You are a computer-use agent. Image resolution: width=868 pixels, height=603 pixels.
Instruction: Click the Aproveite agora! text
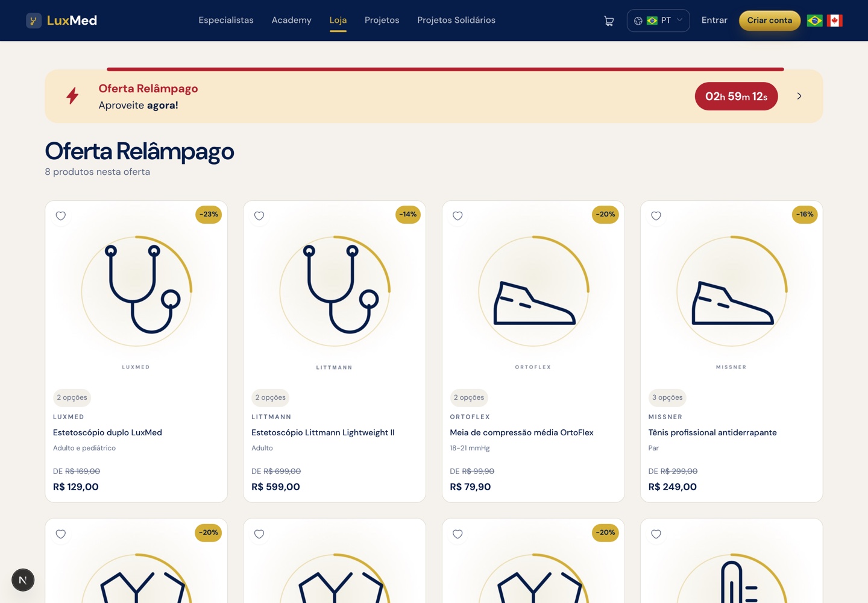pos(139,105)
